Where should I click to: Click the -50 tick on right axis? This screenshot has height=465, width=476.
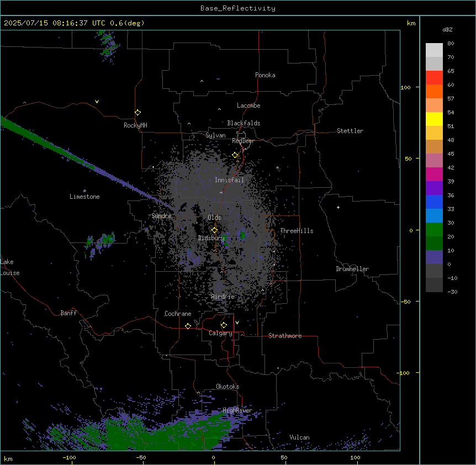405,302
